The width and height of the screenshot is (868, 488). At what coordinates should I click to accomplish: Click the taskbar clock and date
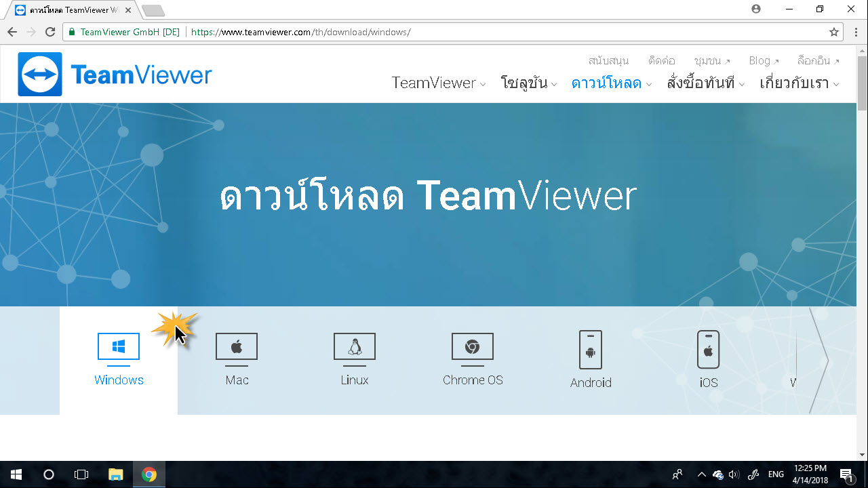click(x=810, y=474)
